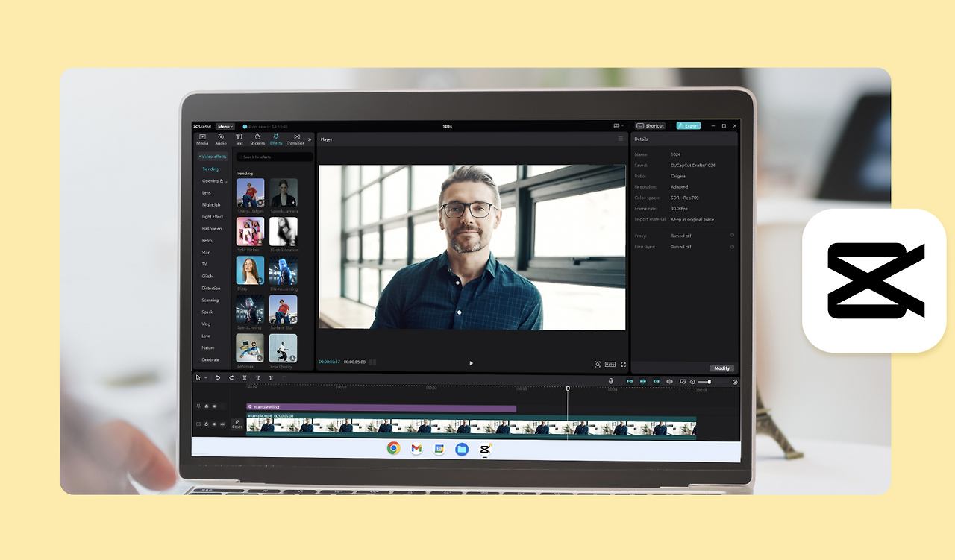Open the selection tool dropdown arrow
Image resolution: width=955 pixels, height=560 pixels.
[205, 378]
